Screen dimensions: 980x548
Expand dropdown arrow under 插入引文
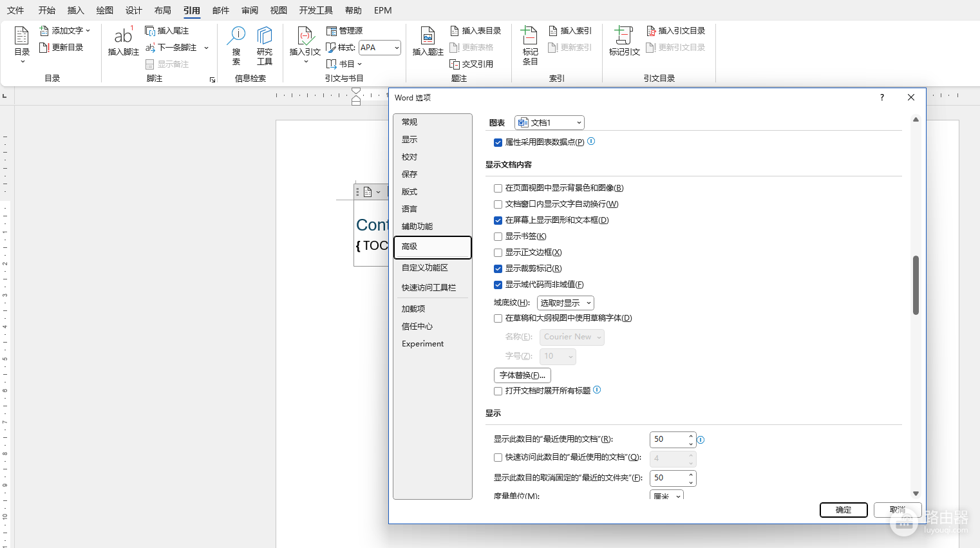[305, 61]
